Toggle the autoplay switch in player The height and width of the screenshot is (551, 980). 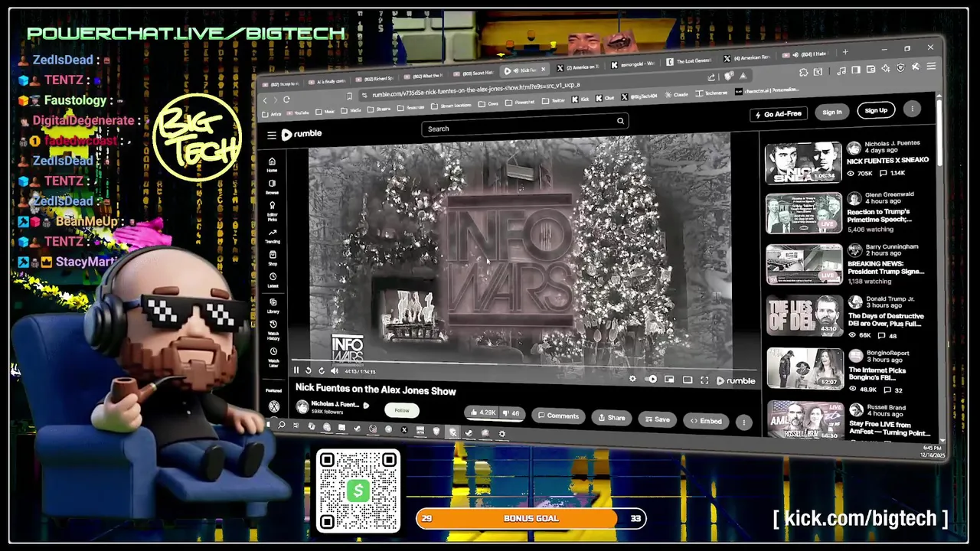click(652, 380)
